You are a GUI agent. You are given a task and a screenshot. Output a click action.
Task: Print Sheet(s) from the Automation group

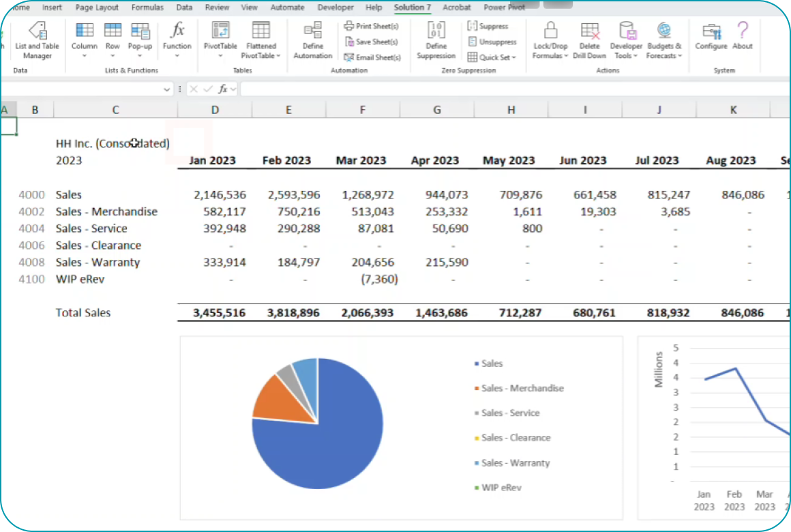click(372, 26)
